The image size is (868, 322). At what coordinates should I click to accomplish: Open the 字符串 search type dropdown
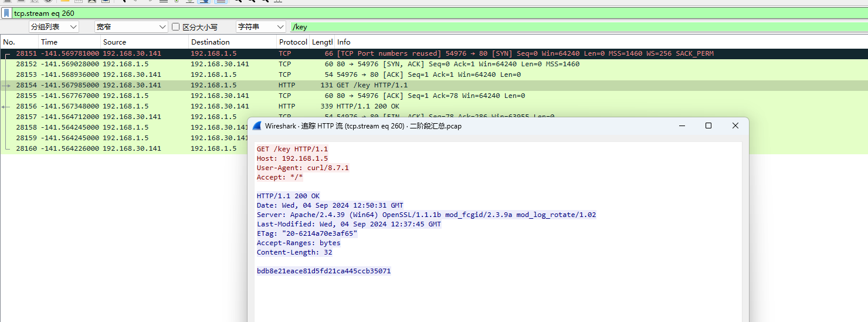point(261,27)
